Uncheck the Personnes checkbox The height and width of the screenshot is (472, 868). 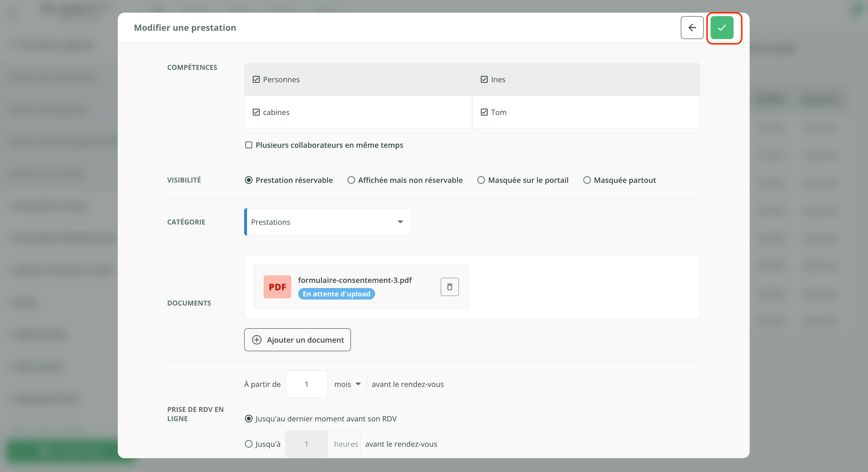[x=256, y=80]
